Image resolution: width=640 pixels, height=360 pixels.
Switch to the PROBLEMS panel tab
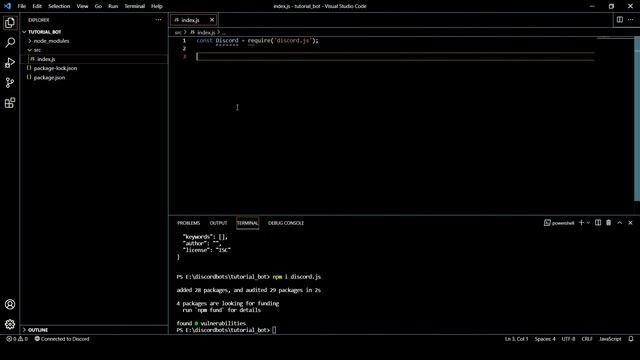pos(189,223)
